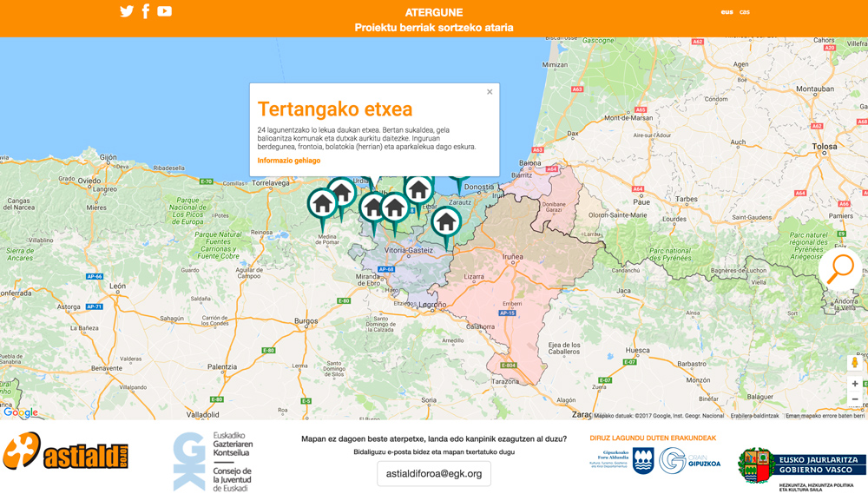Image resolution: width=868 pixels, height=494 pixels.
Task: Open Informazio gehiago link
Action: [289, 161]
